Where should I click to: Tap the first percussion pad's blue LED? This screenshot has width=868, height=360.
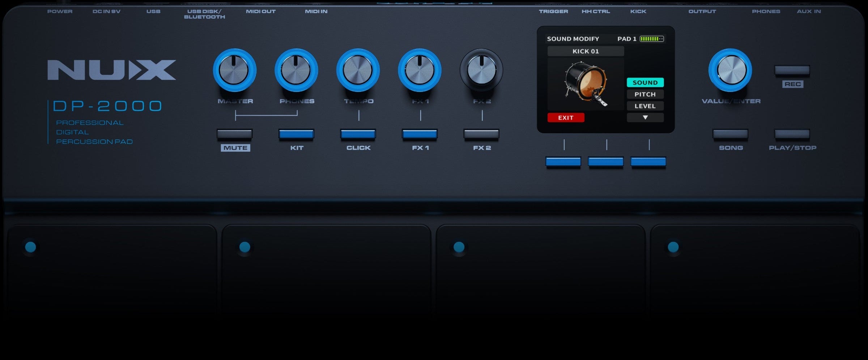(x=30, y=247)
